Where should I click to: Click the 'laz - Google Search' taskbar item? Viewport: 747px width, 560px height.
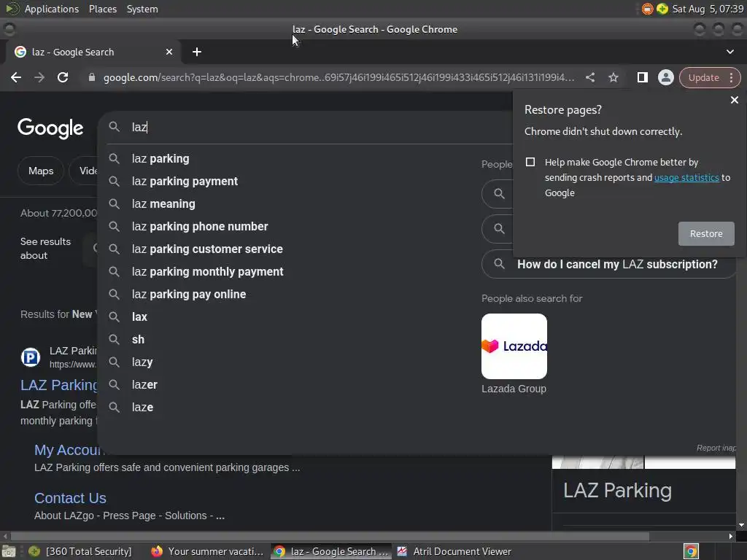coord(332,551)
